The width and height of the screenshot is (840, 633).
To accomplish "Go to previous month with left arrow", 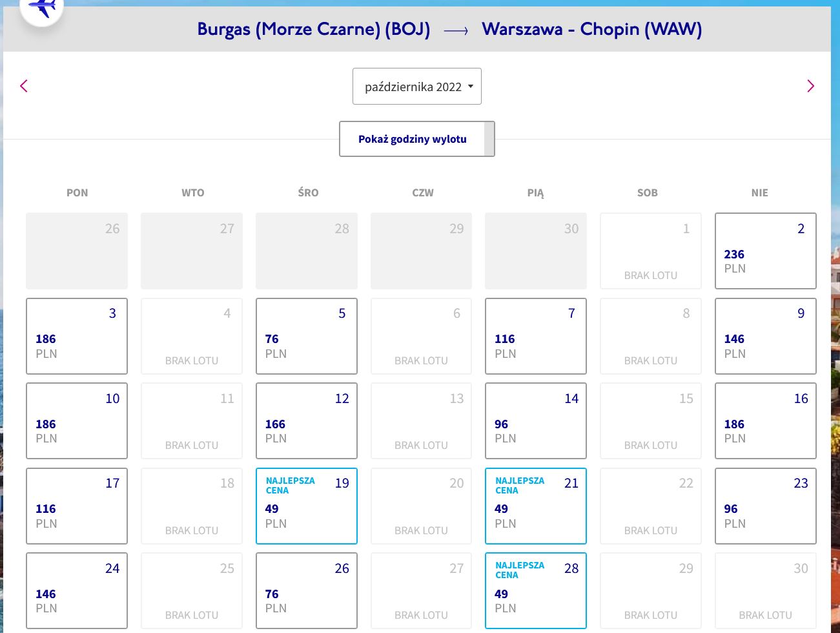I will coord(24,86).
